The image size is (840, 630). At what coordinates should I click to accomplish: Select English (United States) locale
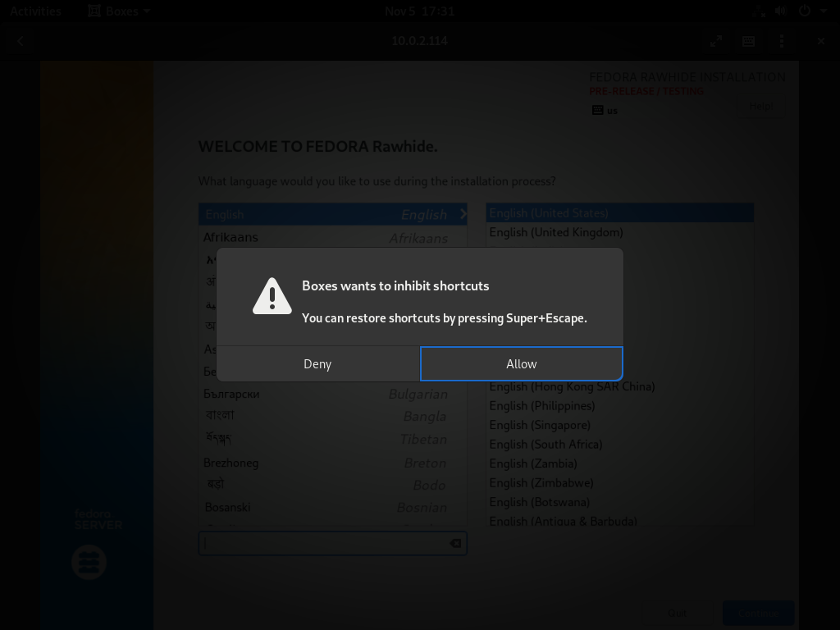[620, 212]
